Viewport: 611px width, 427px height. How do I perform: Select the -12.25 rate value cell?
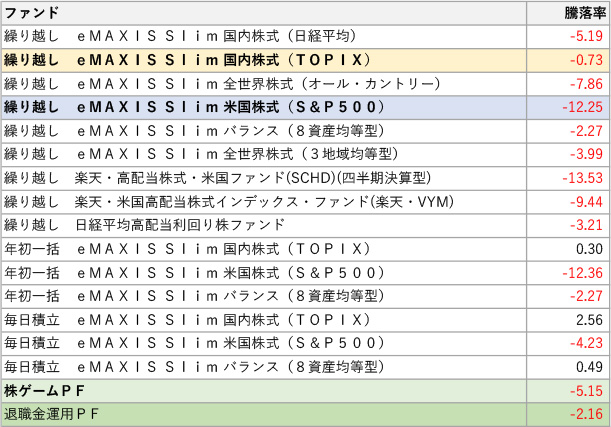pyautogui.click(x=581, y=107)
